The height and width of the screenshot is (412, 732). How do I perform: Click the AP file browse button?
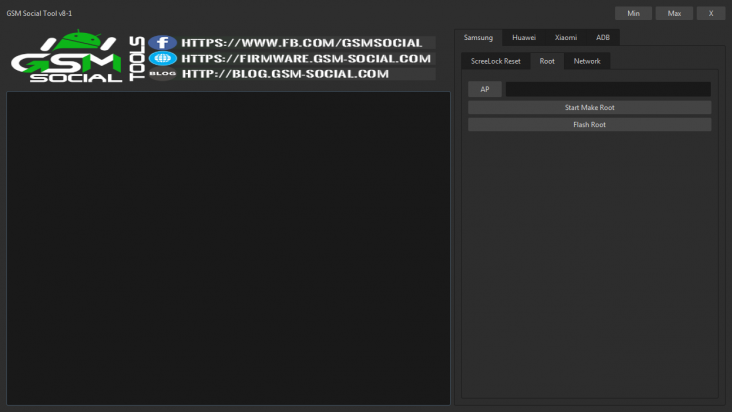click(485, 89)
